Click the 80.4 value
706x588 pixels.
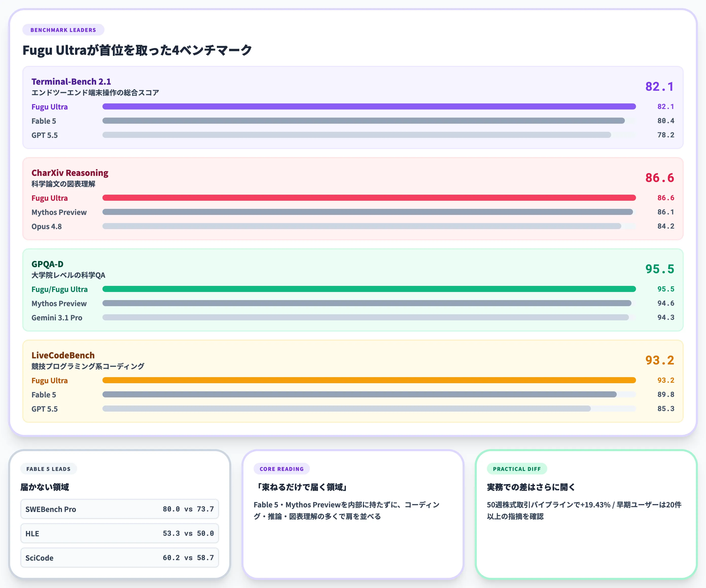(x=666, y=121)
